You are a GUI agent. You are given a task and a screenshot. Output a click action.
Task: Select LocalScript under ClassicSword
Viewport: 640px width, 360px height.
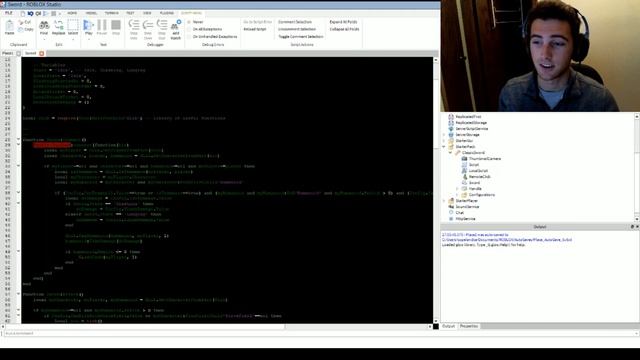478,171
